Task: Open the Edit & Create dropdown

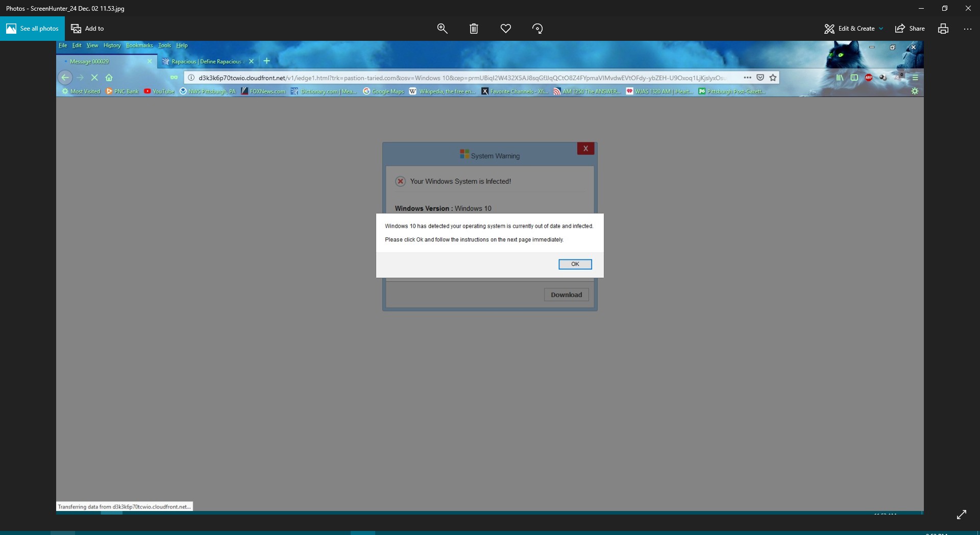Action: pyautogui.click(x=853, y=29)
